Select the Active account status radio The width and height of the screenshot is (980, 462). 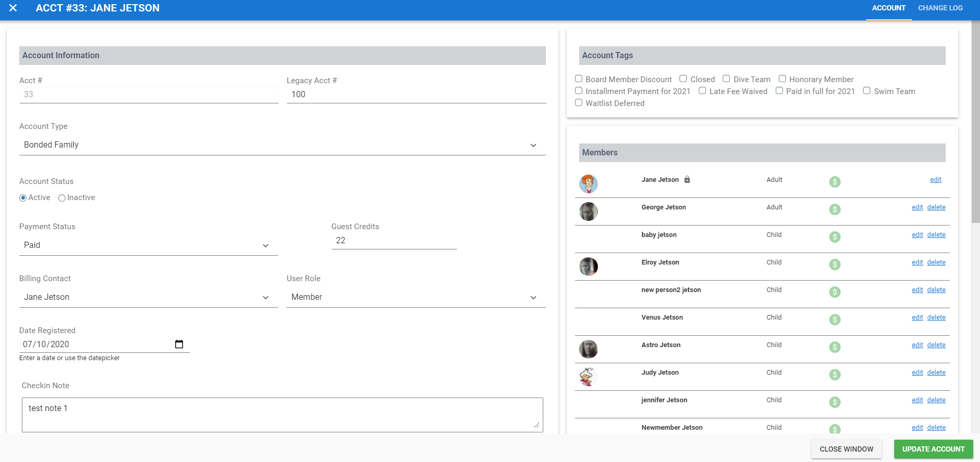point(23,198)
